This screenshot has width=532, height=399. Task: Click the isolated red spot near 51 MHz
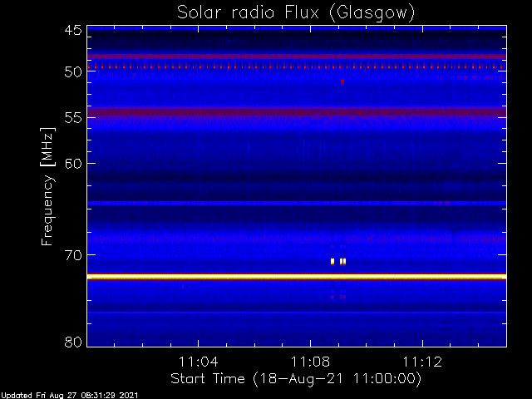tap(342, 81)
